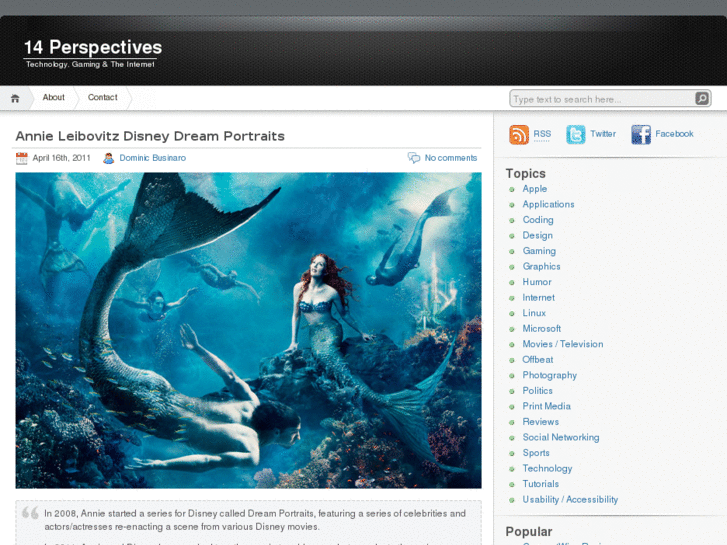
Task: Browse the Coding topic
Action: tap(538, 220)
